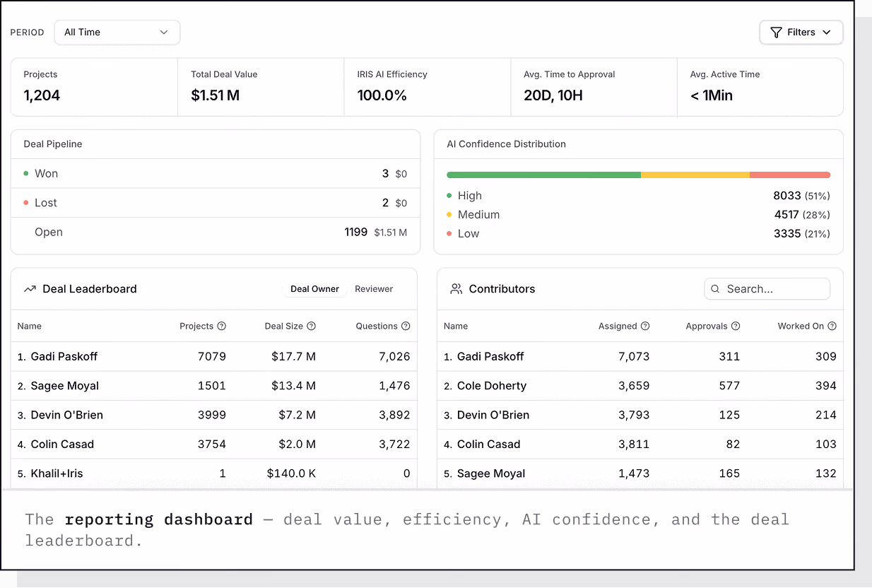Sort by Worked On column header
The width and height of the screenshot is (872, 588).
pos(801,327)
